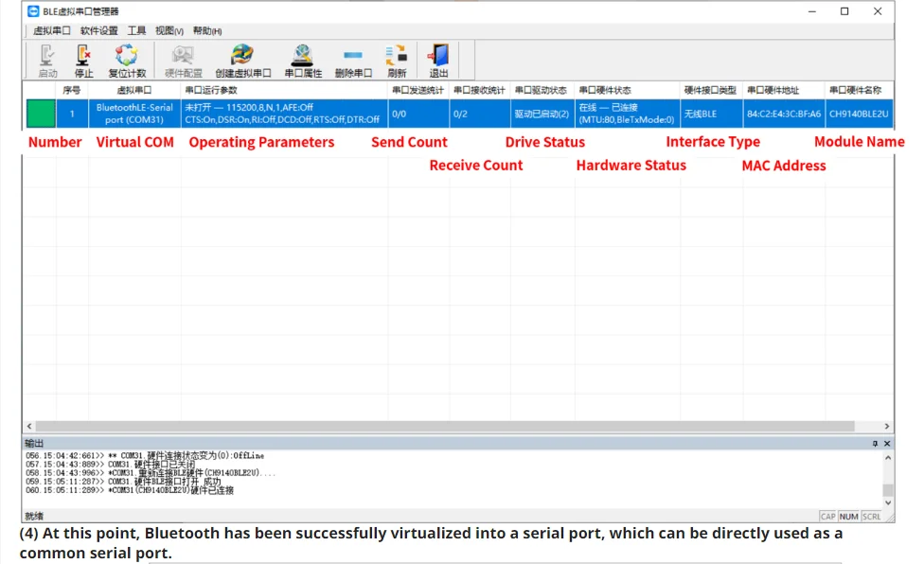Image resolution: width=924 pixels, height=564 pixels.
Task: Click the 0/2 receive count cell
Action: pos(480,114)
